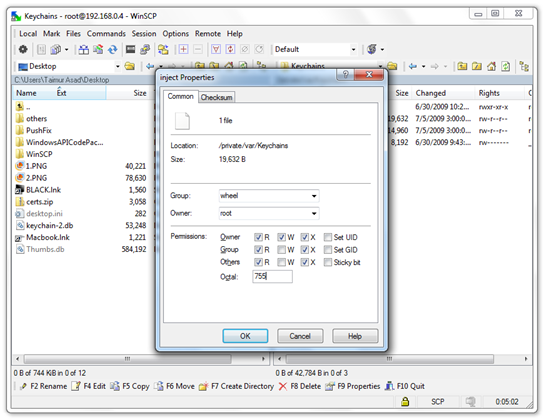Screen dimensions: 544x420
Task: Expand dropdown arrow next to globe icon
Action: point(382,50)
